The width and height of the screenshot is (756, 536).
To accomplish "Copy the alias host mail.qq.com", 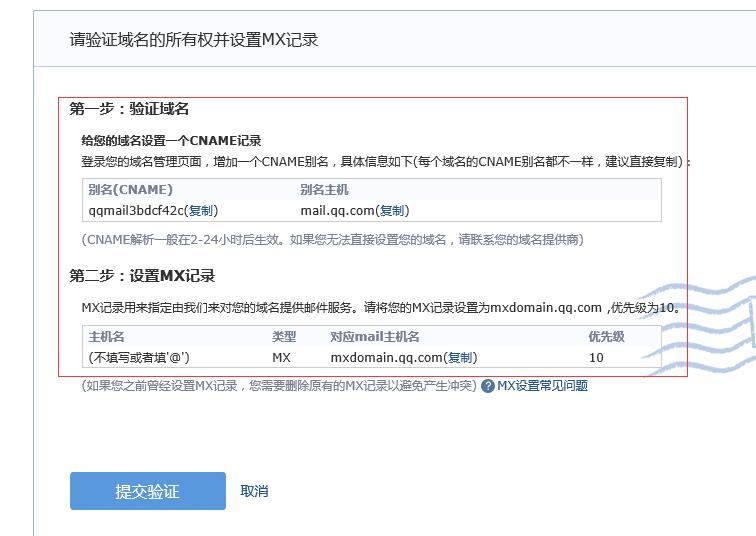I will point(392,211).
